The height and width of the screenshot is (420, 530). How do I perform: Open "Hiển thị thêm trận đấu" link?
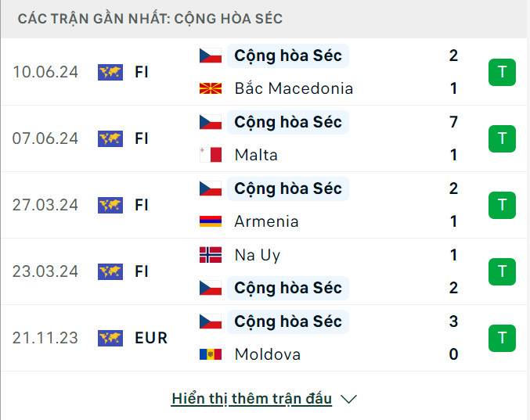click(251, 399)
